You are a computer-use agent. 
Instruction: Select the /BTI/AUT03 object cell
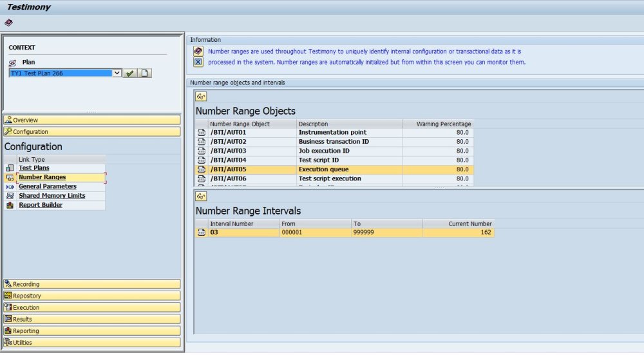pos(252,151)
